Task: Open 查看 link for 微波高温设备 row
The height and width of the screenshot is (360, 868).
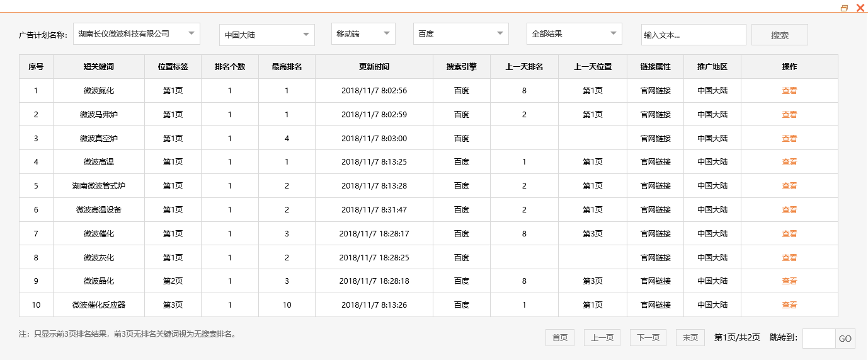Action: [789, 210]
